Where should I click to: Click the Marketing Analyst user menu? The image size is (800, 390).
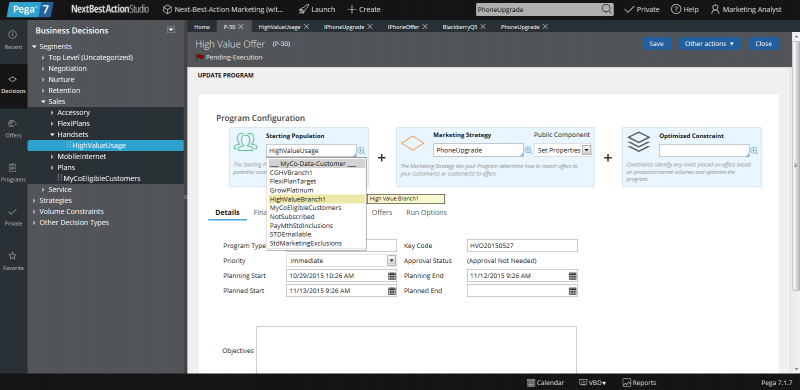[x=746, y=9]
